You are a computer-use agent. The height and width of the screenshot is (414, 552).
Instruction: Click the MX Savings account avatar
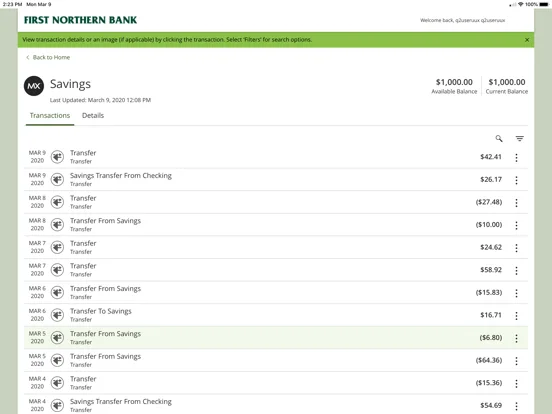point(34,86)
